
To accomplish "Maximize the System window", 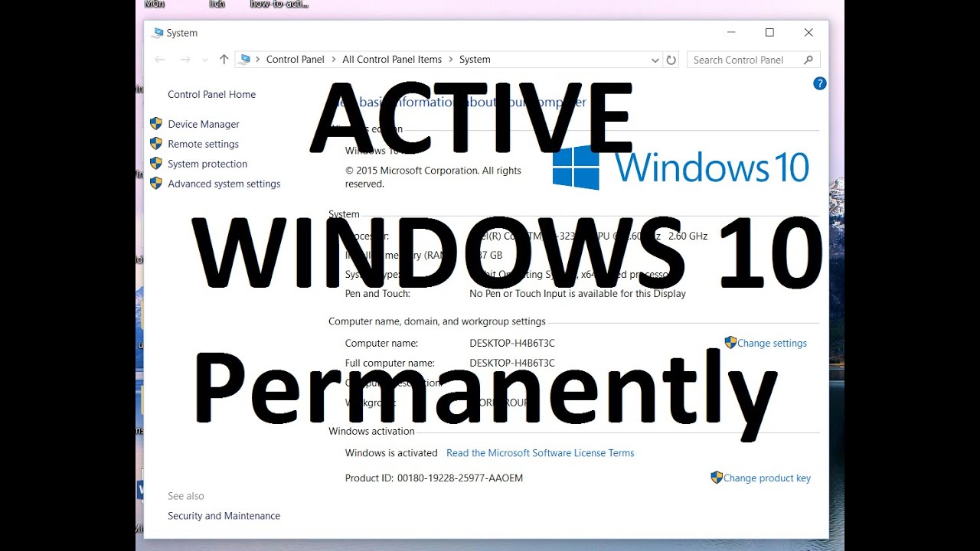I will (769, 32).
